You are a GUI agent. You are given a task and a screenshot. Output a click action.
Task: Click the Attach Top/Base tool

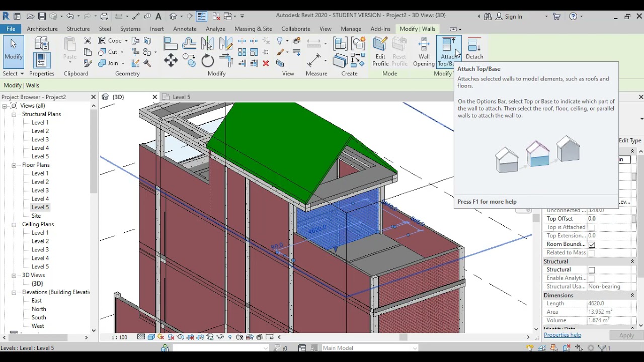[x=448, y=52]
